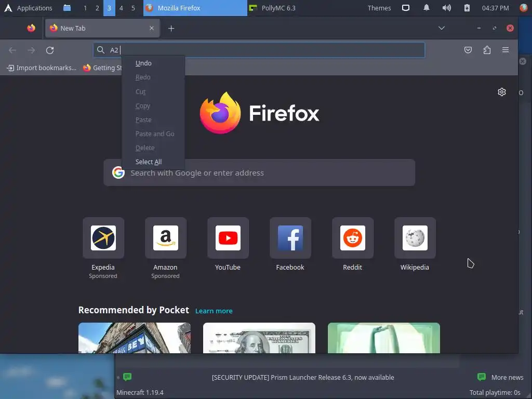Click the Themes item in the panel
The height and width of the screenshot is (399, 532).
tap(379, 8)
